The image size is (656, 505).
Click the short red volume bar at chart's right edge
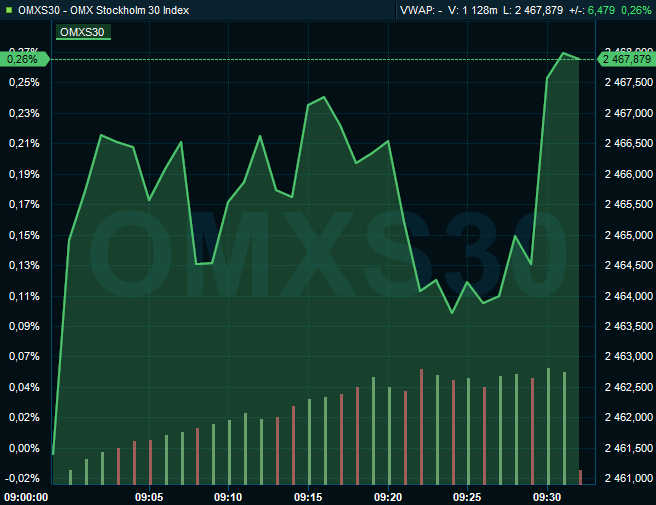[580, 477]
